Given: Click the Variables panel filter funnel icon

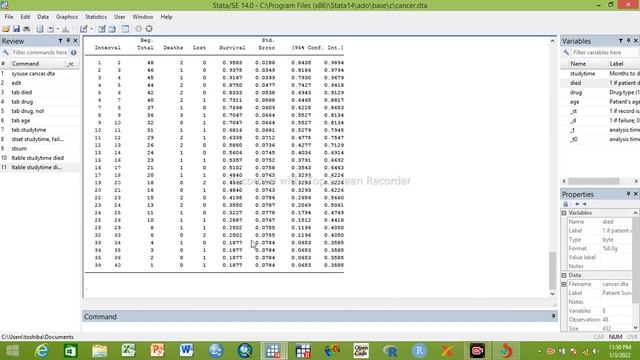Looking at the screenshot, I should (621, 41).
